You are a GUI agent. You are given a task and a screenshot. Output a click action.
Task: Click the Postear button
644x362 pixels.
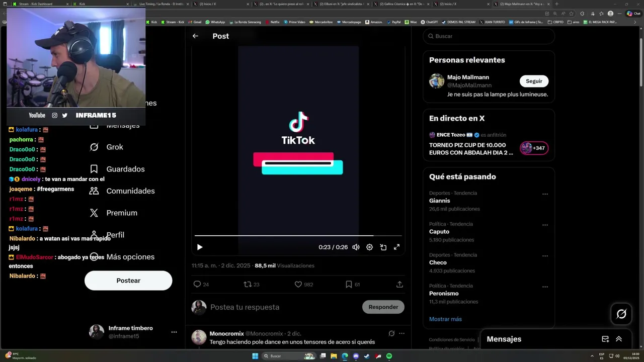128,281
